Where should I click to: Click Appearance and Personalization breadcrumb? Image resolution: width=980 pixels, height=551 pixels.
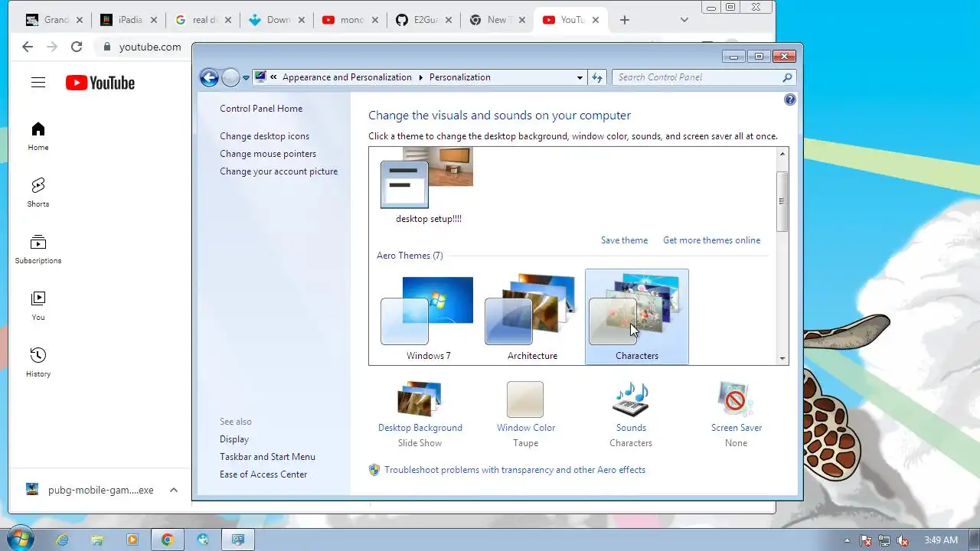(x=347, y=77)
